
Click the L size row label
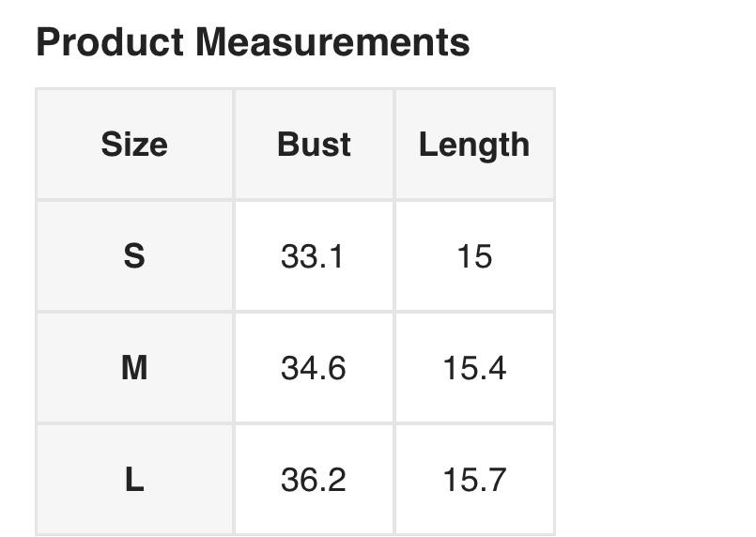pyautogui.click(x=134, y=480)
